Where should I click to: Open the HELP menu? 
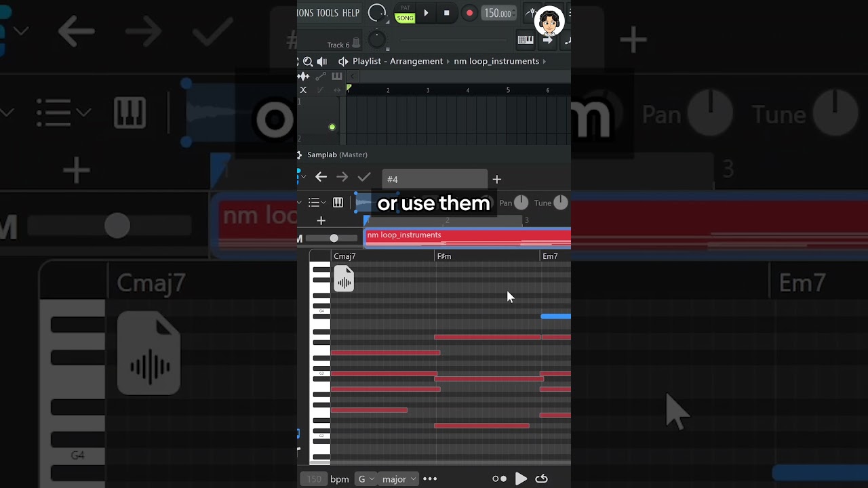[x=351, y=13]
